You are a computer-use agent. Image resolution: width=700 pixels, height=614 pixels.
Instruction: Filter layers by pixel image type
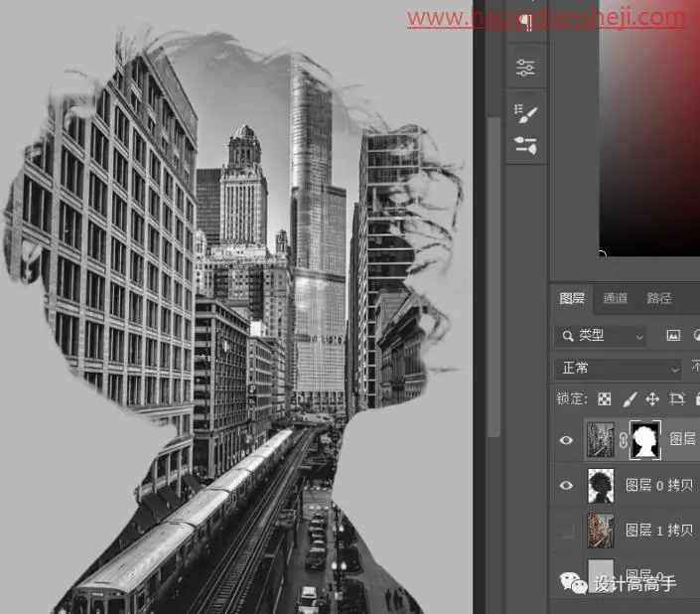click(x=673, y=336)
